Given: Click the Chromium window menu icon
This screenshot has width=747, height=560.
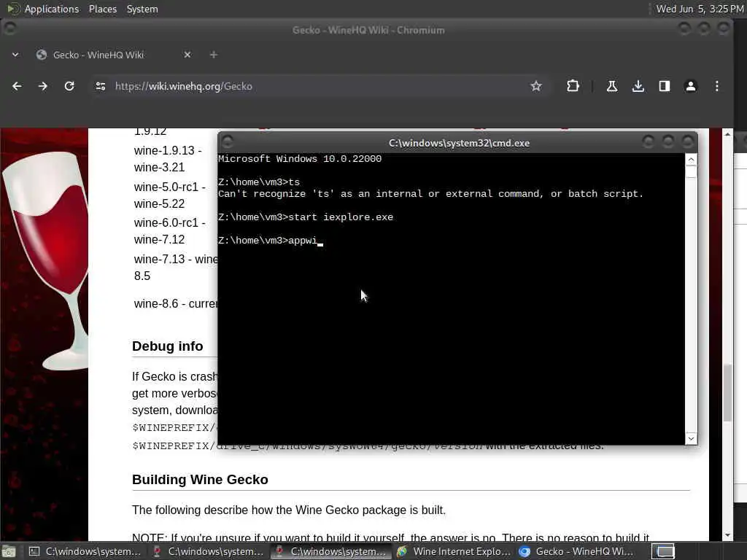Looking at the screenshot, I should click(9, 28).
